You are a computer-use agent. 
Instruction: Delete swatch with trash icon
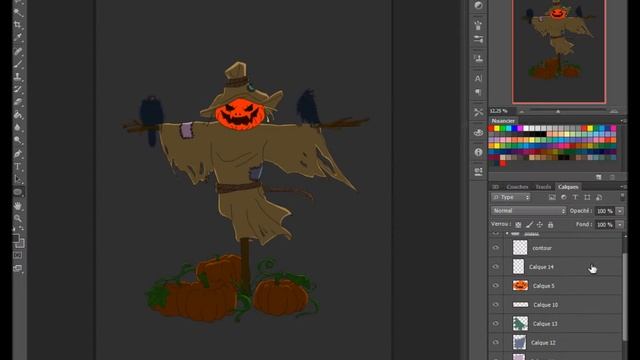click(x=612, y=177)
